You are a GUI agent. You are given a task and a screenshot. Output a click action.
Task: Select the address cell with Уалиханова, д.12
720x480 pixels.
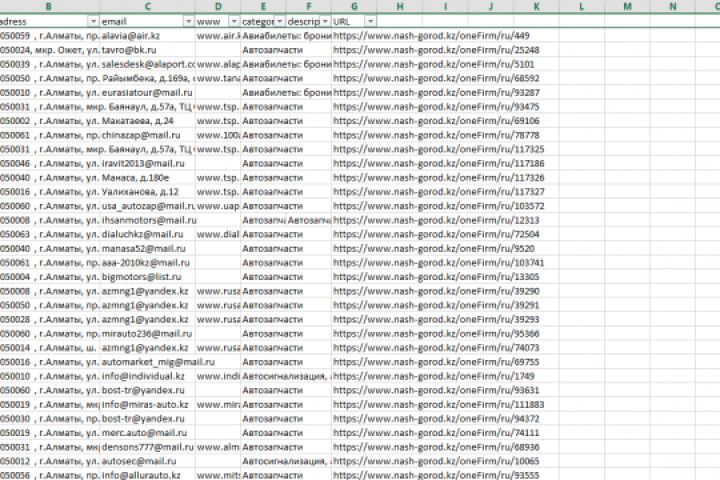[x=49, y=192]
